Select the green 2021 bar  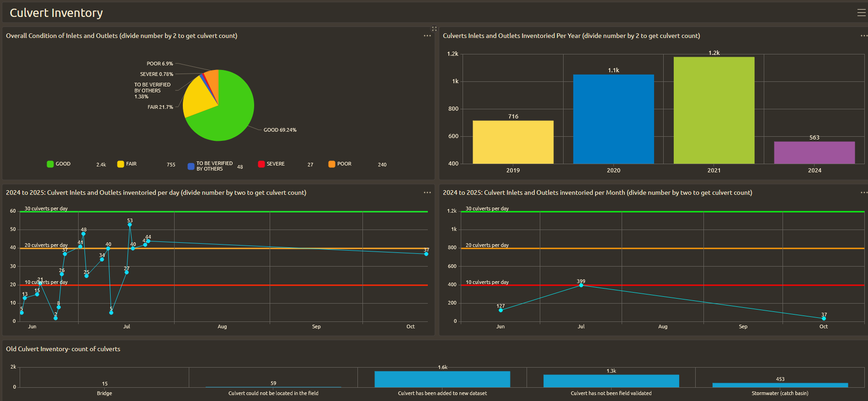point(714,110)
